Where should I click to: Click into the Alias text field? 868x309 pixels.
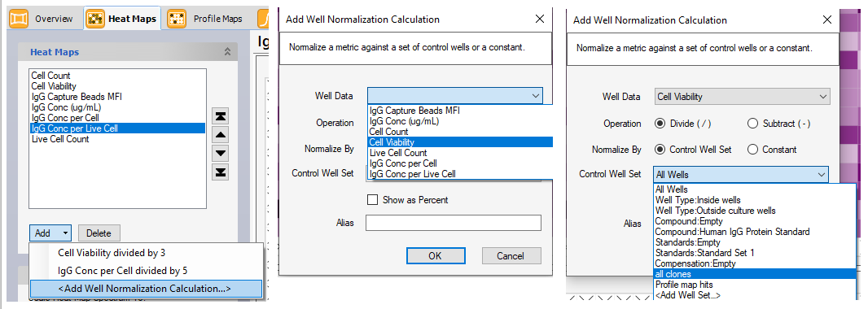click(x=454, y=223)
